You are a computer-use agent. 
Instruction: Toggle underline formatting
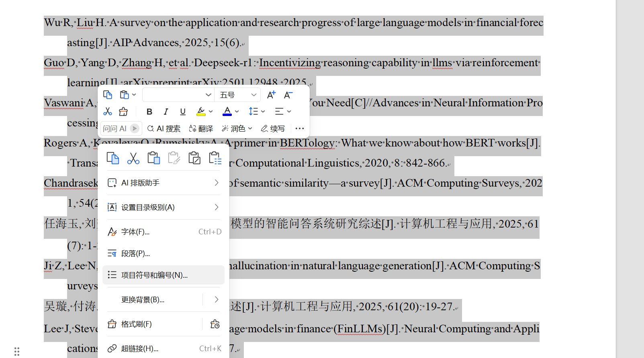(x=183, y=112)
